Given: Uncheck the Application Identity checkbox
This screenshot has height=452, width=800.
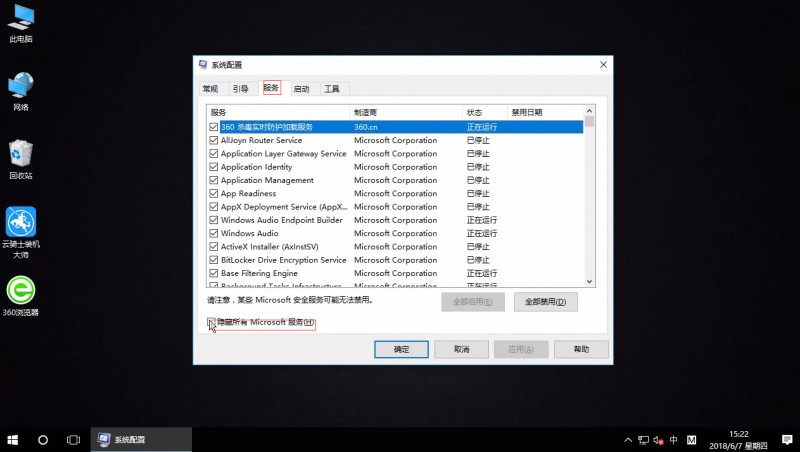Looking at the screenshot, I should tap(214, 167).
